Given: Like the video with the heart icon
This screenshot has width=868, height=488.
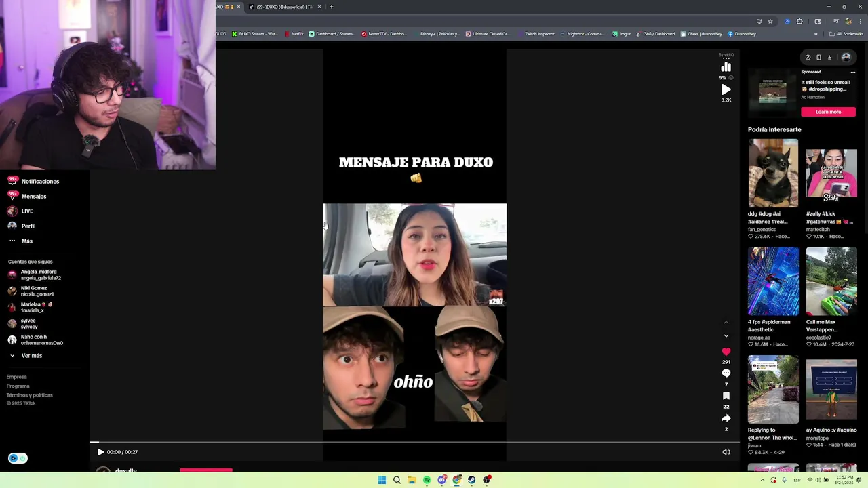Looking at the screenshot, I should [x=726, y=352].
